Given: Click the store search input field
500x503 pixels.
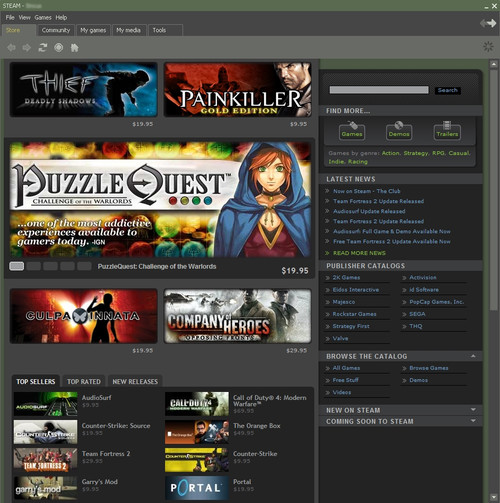Looking at the screenshot, I should pos(379,90).
